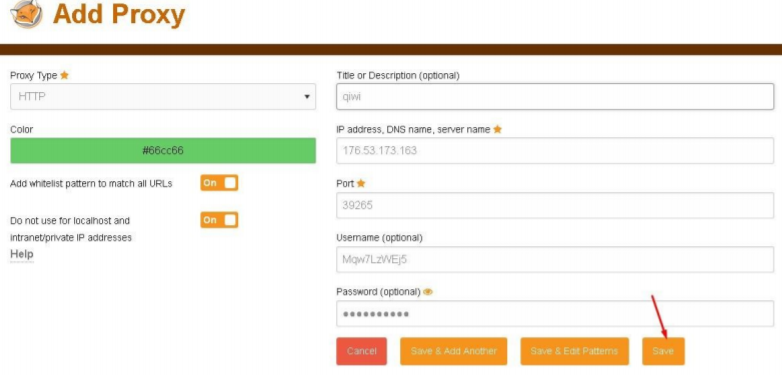
Task: Click the star icon next to IP address label
Action: [497, 129]
